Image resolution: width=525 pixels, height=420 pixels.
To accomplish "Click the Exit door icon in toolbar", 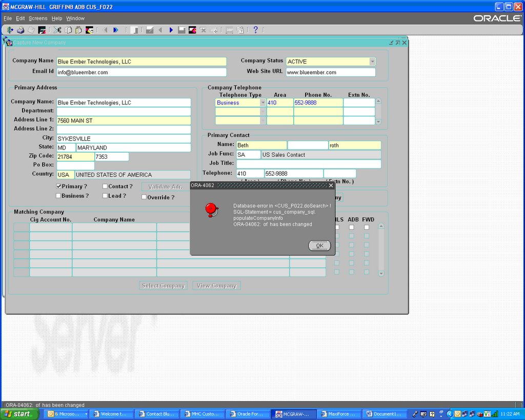I will tap(10, 30).
